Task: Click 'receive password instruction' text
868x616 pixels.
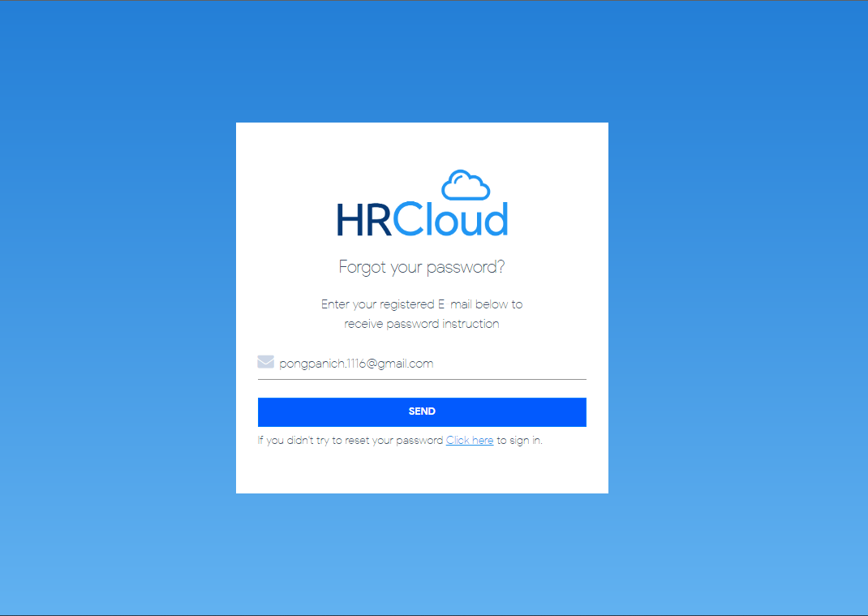Action: (422, 324)
